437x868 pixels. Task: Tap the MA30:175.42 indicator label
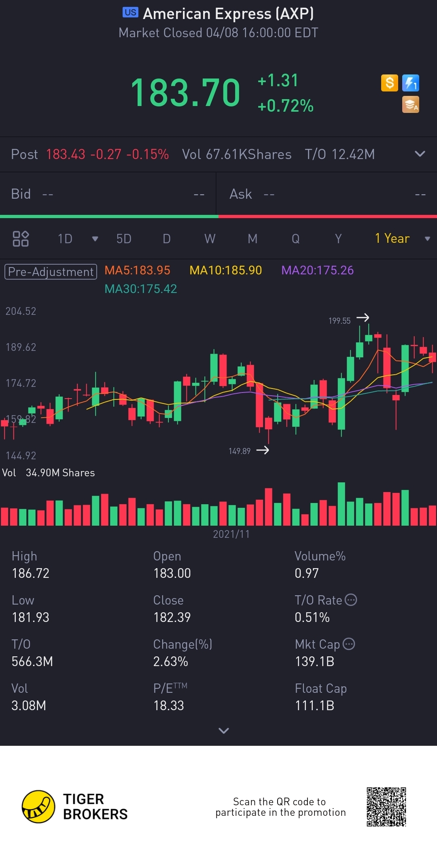(141, 289)
